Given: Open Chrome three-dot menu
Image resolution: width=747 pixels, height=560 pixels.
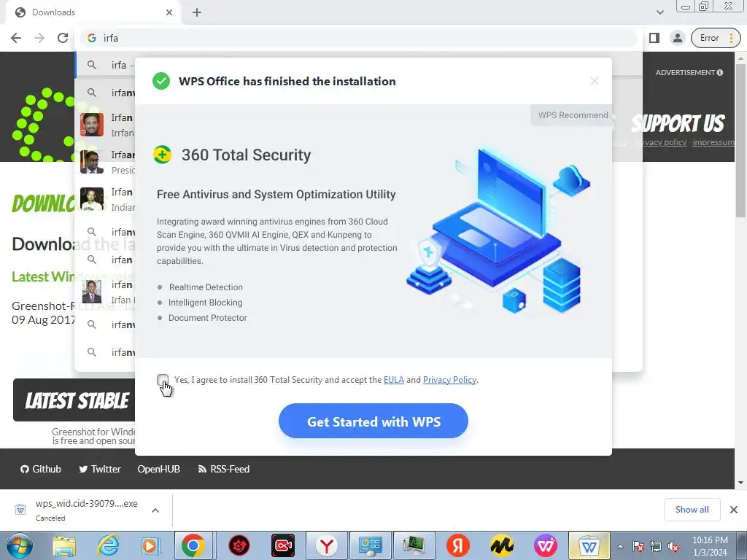Looking at the screenshot, I should click(731, 38).
